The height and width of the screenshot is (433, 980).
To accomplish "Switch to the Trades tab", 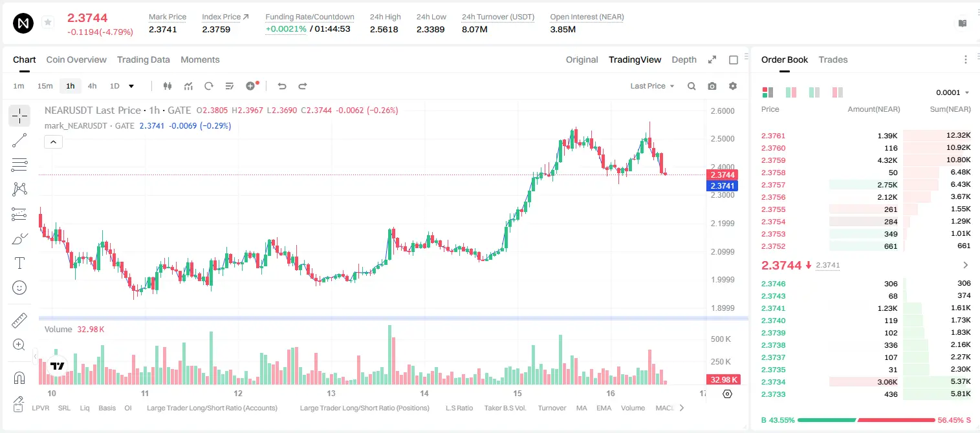I will 833,59.
